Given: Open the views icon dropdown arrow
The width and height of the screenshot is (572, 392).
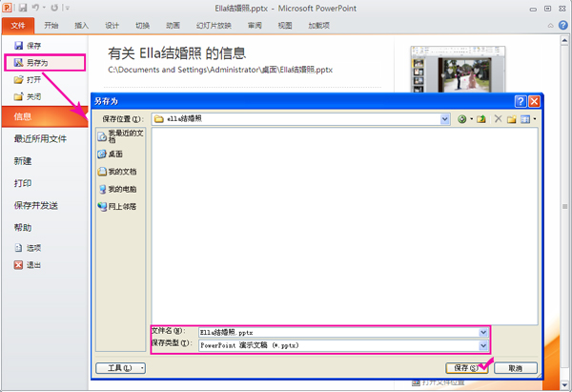Looking at the screenshot, I should click(x=535, y=119).
